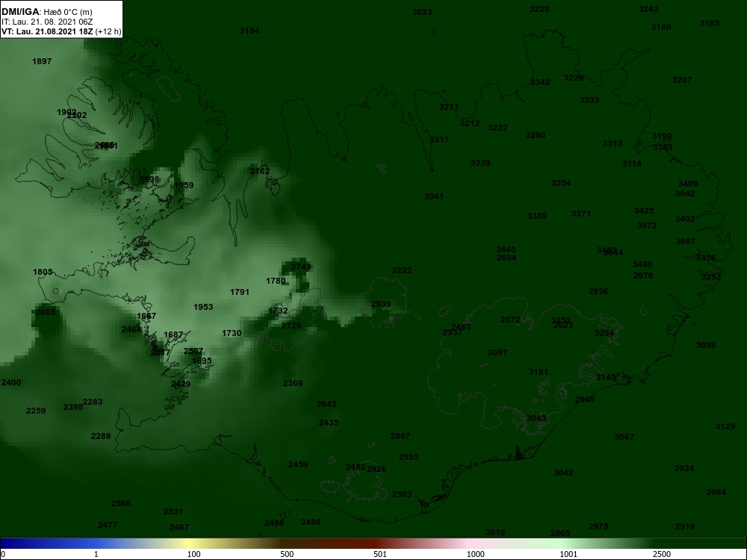Image resolution: width=747 pixels, height=560 pixels.
Task: Click the 2939 value on glacier
Action: click(381, 304)
